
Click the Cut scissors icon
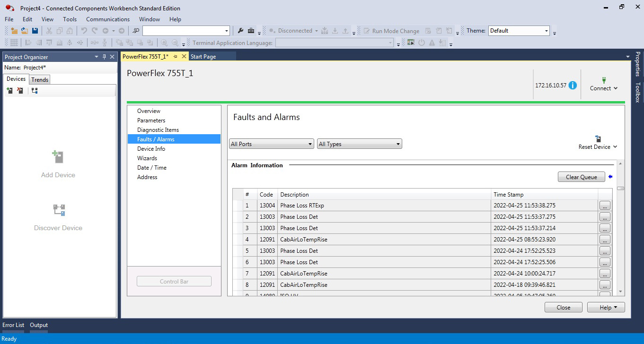click(x=49, y=31)
